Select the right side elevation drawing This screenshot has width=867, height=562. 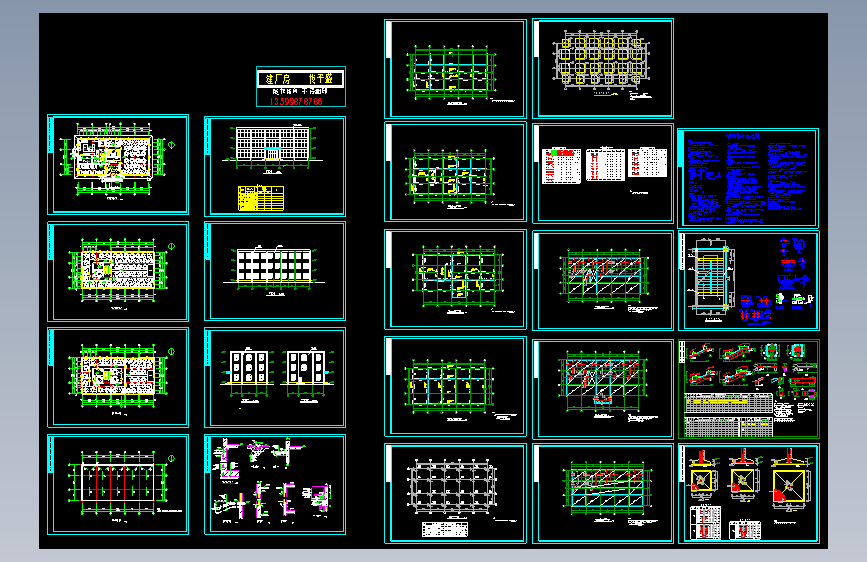tap(306, 367)
